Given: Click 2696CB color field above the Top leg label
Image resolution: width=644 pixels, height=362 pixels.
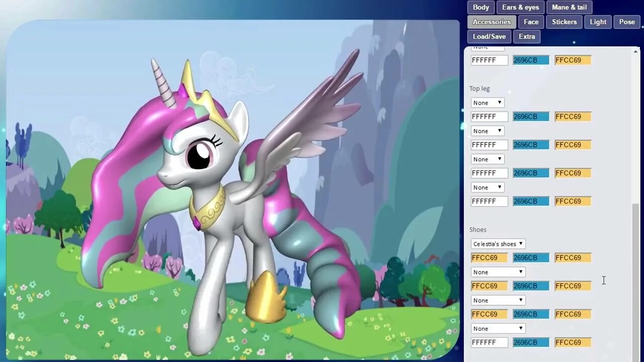Looking at the screenshot, I should coord(531,60).
